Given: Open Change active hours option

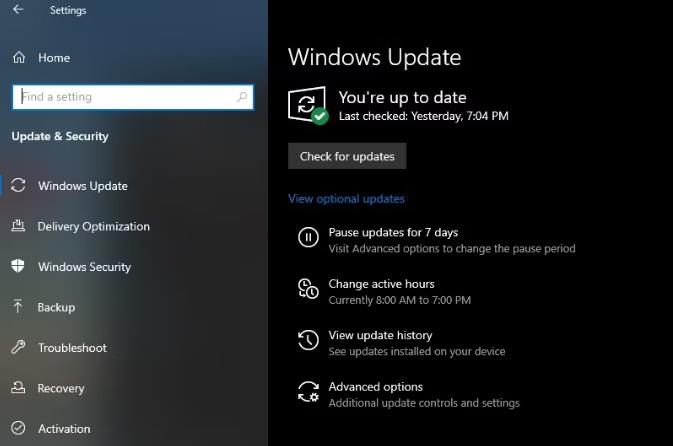Looking at the screenshot, I should [382, 284].
